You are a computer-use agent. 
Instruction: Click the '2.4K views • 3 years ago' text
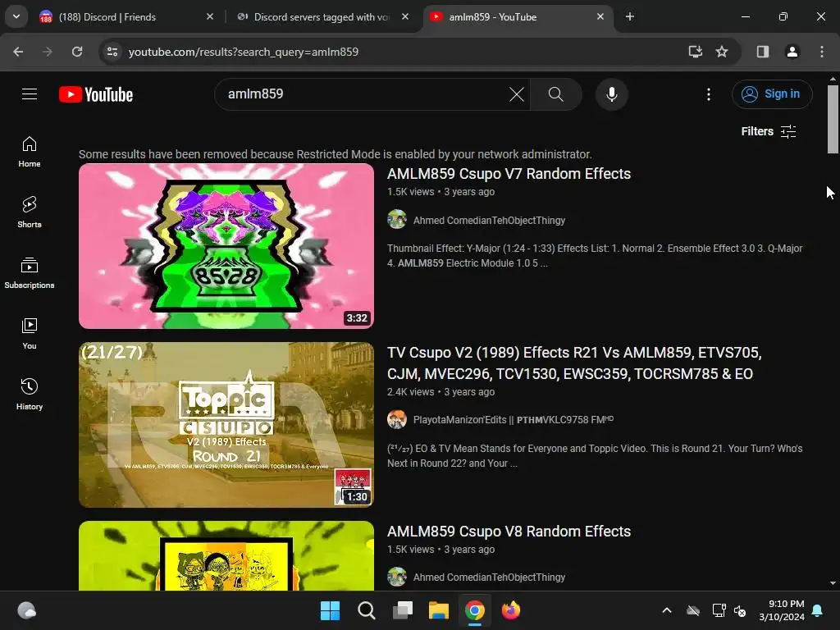[441, 392]
